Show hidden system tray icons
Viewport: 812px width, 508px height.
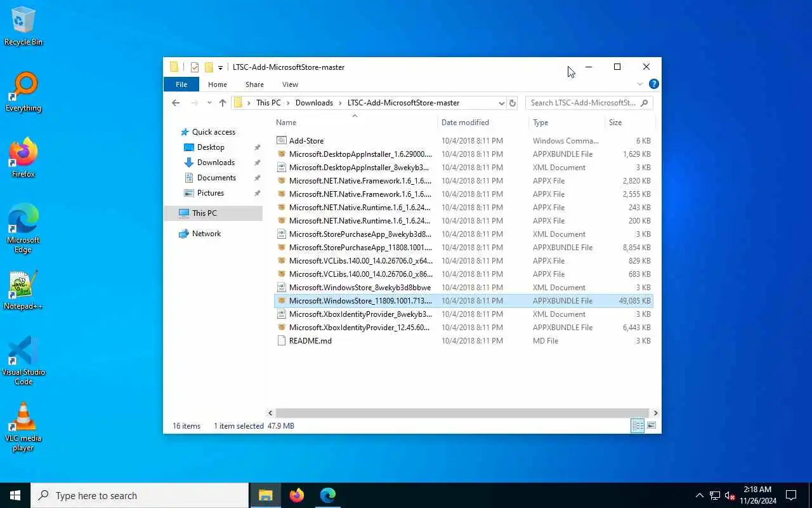click(700, 495)
